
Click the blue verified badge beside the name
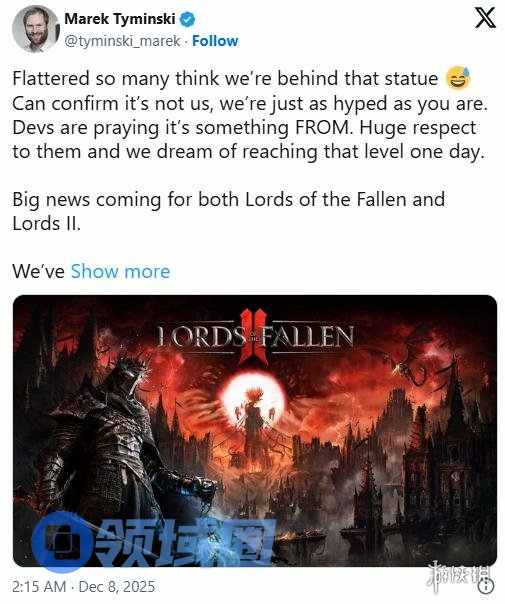(x=188, y=19)
